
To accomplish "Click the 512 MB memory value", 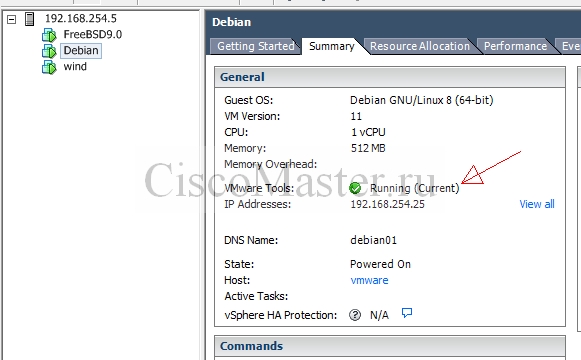I will [x=368, y=149].
